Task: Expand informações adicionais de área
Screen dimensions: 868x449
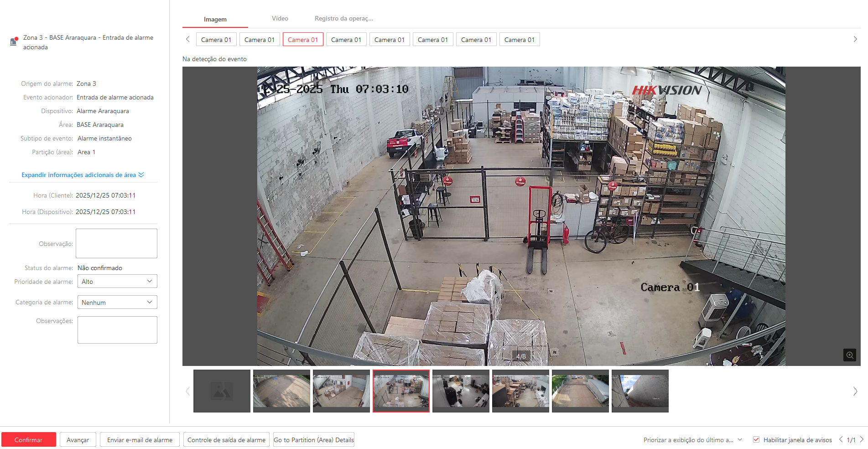Action: tap(83, 175)
